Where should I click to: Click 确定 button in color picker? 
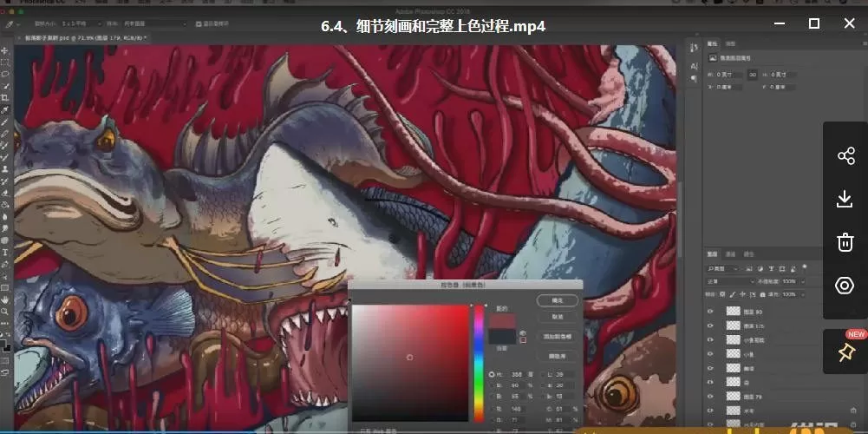(x=558, y=300)
